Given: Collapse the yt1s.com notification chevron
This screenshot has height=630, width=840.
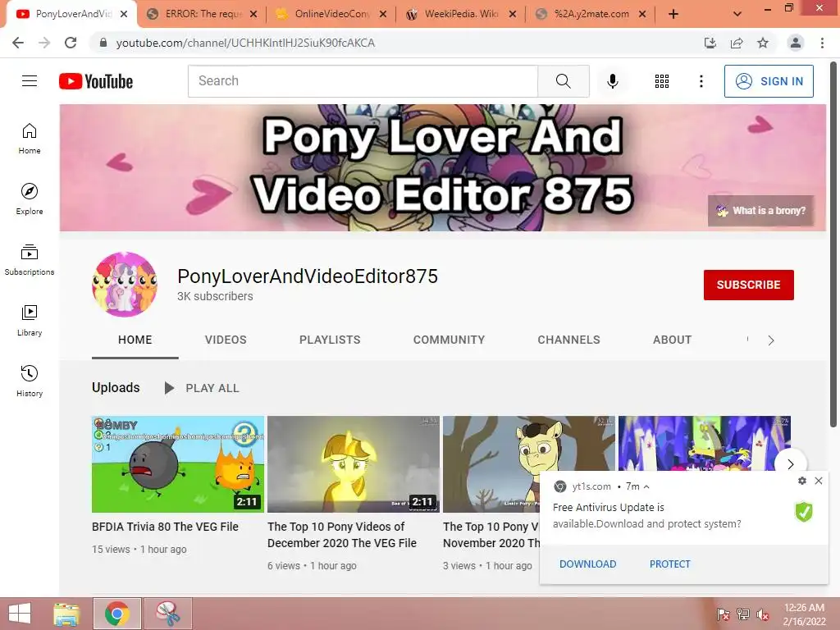Looking at the screenshot, I should click(646, 486).
